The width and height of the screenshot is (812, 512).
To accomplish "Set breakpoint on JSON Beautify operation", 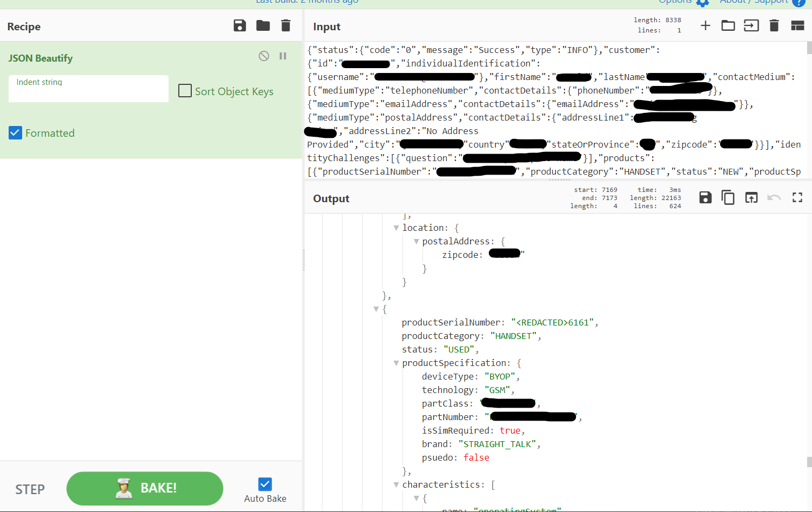I will (283, 56).
